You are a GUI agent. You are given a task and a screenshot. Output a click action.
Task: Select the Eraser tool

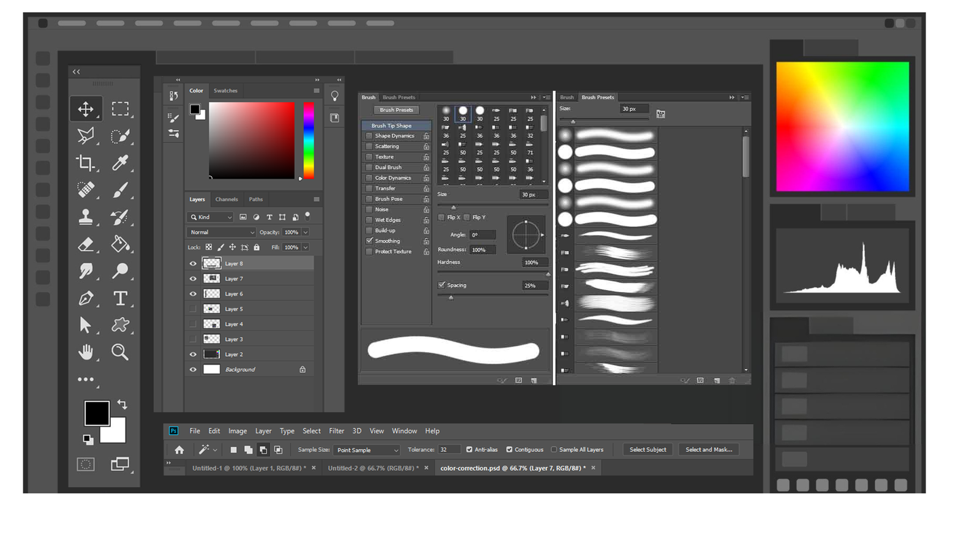tap(86, 244)
